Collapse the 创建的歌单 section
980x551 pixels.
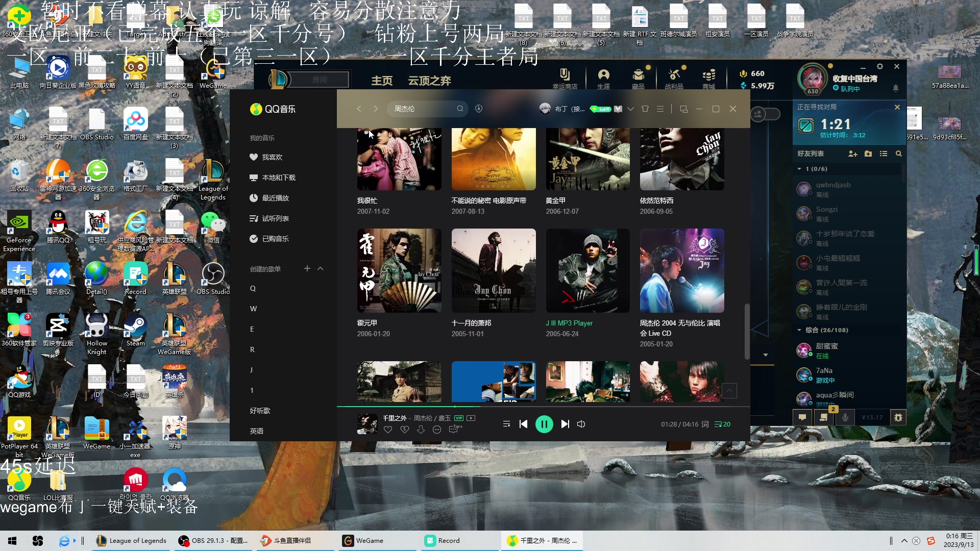321,268
